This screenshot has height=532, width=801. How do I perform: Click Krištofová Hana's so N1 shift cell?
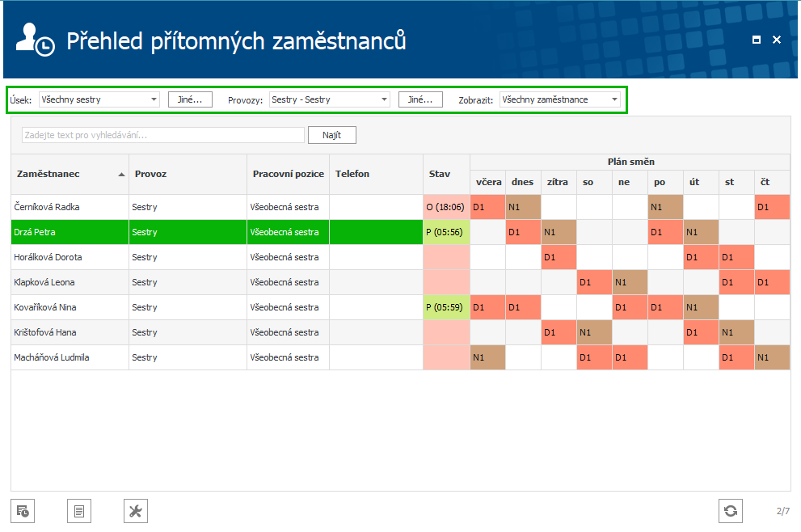595,332
